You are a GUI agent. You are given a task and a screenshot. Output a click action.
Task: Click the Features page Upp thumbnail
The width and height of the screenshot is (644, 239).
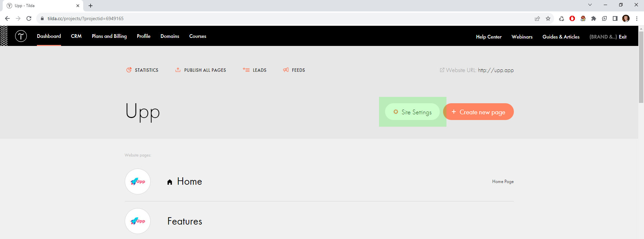tap(138, 221)
